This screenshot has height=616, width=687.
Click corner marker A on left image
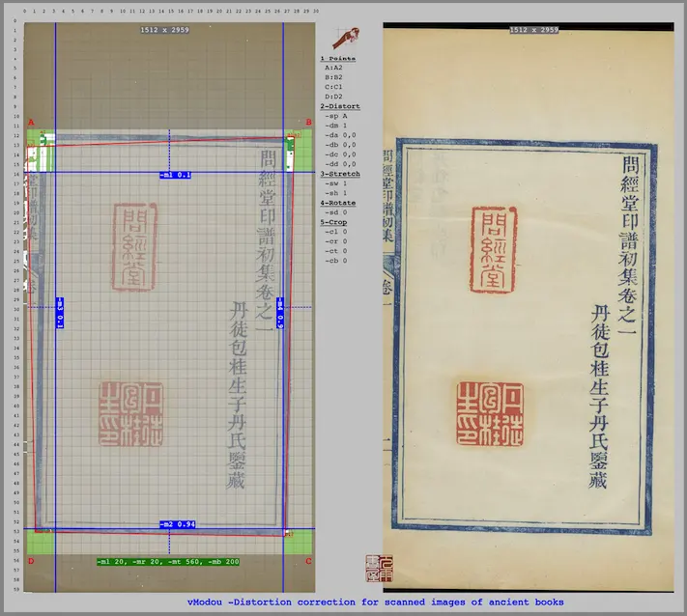tap(31, 123)
